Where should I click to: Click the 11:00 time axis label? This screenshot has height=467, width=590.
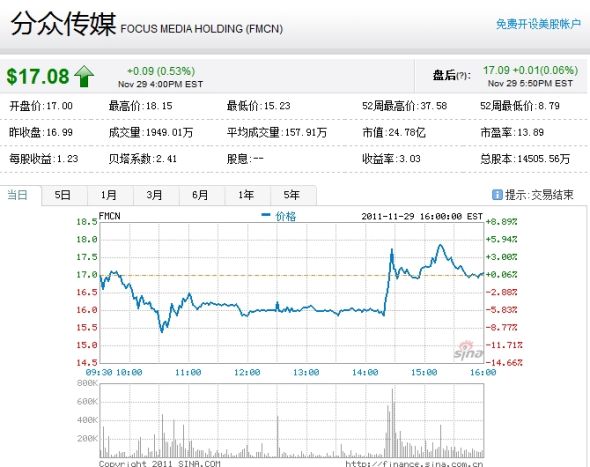click(x=188, y=373)
